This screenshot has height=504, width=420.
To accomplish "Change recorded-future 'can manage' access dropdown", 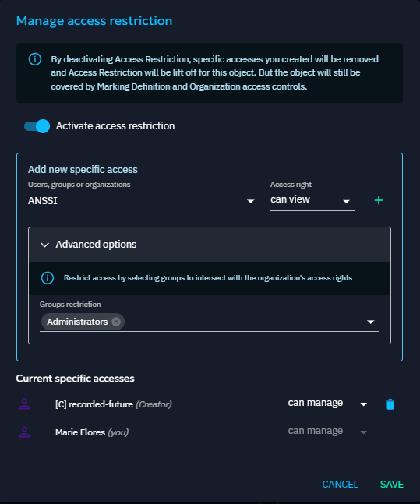I will 327,403.
